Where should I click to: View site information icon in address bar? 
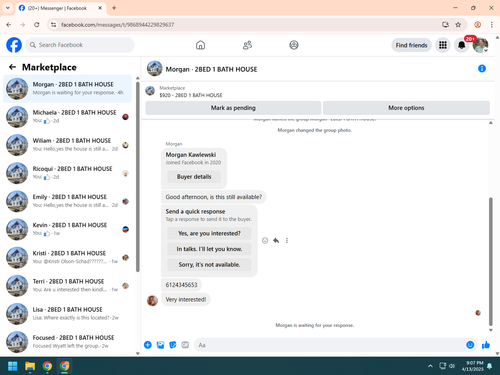[x=53, y=25]
